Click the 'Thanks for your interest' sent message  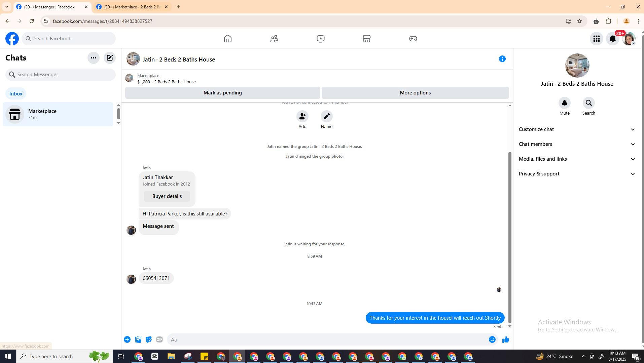[435, 318]
